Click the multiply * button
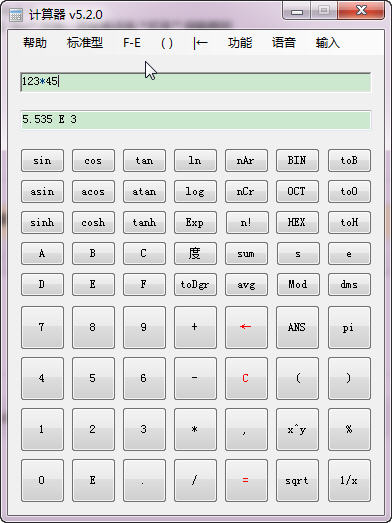Image resolution: width=392 pixels, height=523 pixels. [x=195, y=430]
